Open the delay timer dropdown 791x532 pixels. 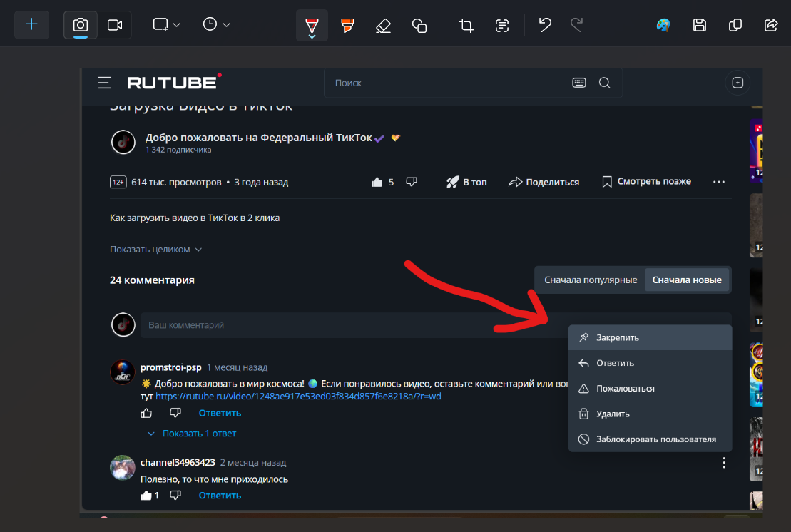point(216,25)
